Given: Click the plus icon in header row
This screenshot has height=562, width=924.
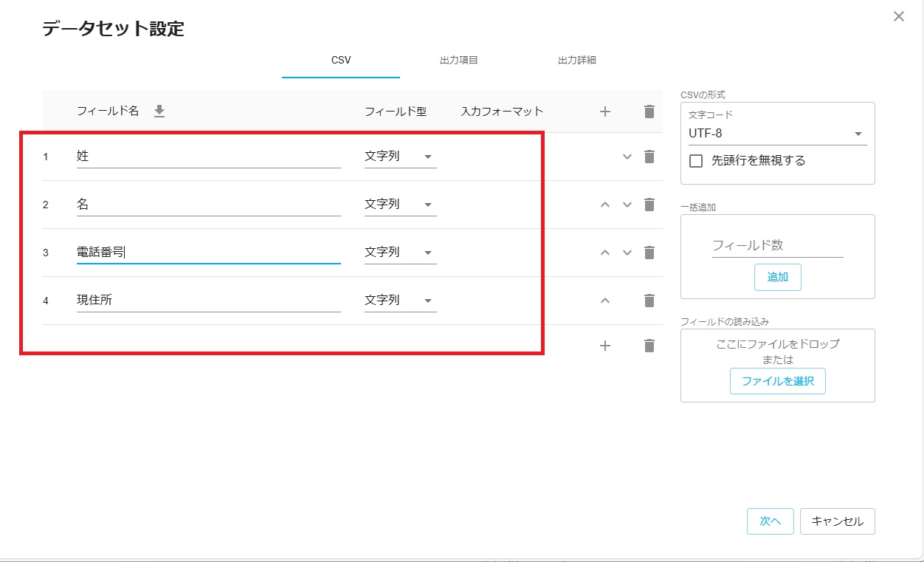Looking at the screenshot, I should [x=605, y=112].
